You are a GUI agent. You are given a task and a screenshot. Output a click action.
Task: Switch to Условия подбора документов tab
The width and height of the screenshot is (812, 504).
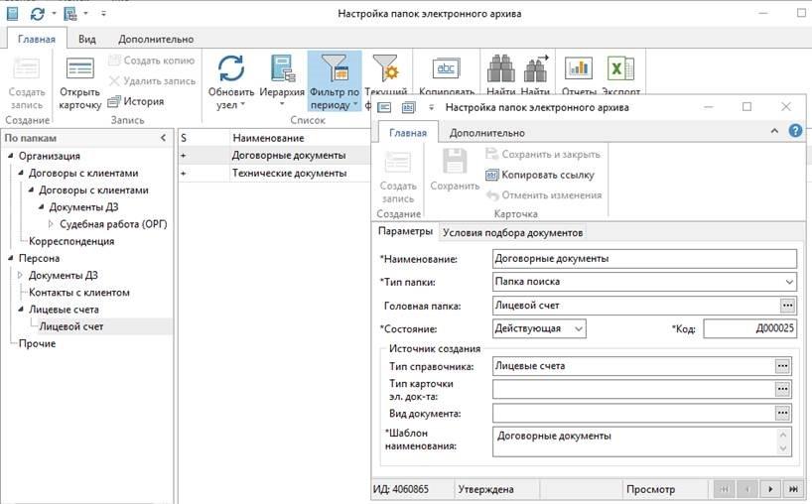click(512, 232)
